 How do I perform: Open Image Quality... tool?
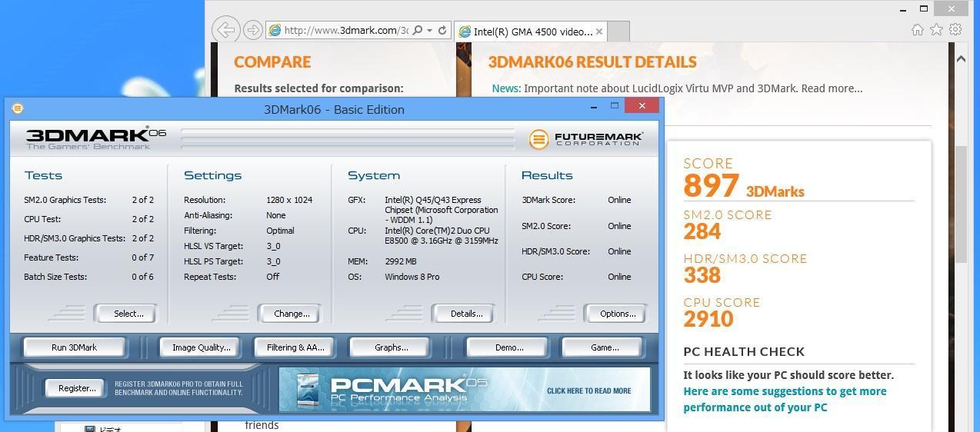[x=201, y=347]
